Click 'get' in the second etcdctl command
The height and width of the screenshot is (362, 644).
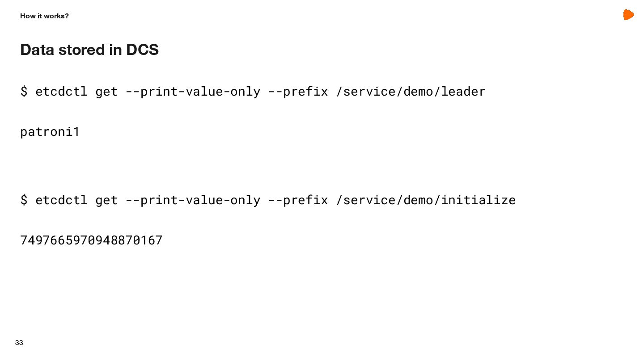[x=106, y=200]
